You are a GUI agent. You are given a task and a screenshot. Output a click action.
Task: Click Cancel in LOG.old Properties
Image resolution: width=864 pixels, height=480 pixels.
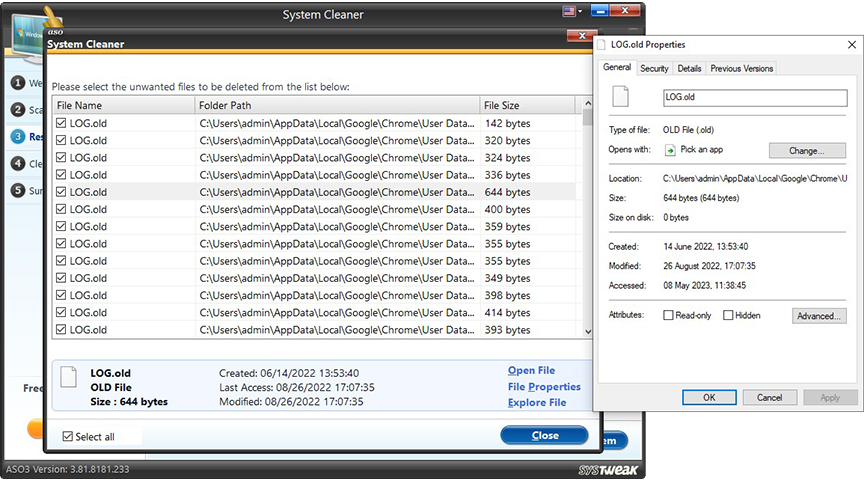(x=769, y=397)
